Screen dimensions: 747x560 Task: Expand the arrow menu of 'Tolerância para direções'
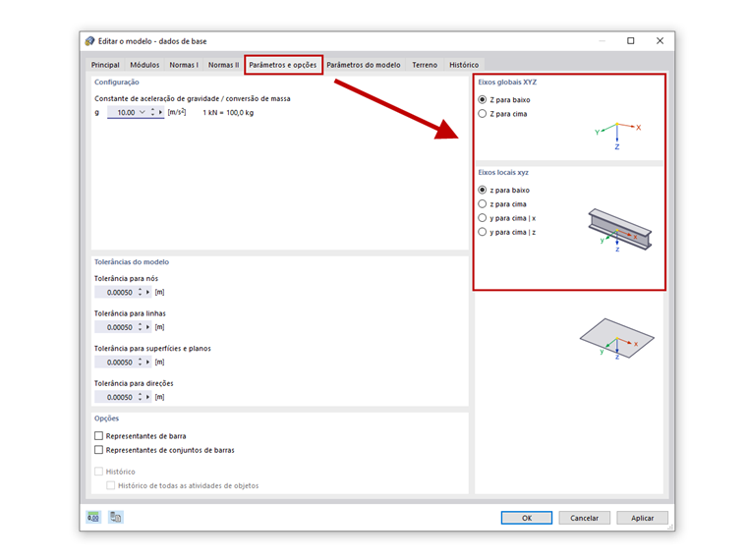pos(147,397)
